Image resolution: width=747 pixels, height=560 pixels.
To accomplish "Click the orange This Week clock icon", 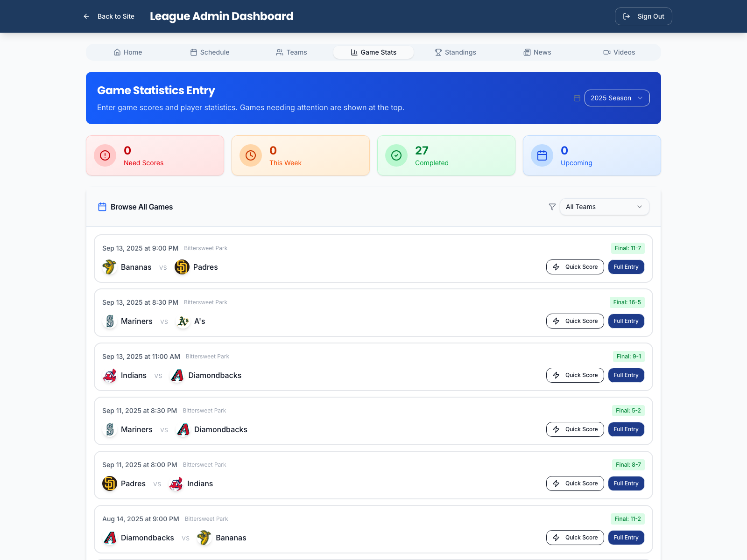I will point(251,155).
